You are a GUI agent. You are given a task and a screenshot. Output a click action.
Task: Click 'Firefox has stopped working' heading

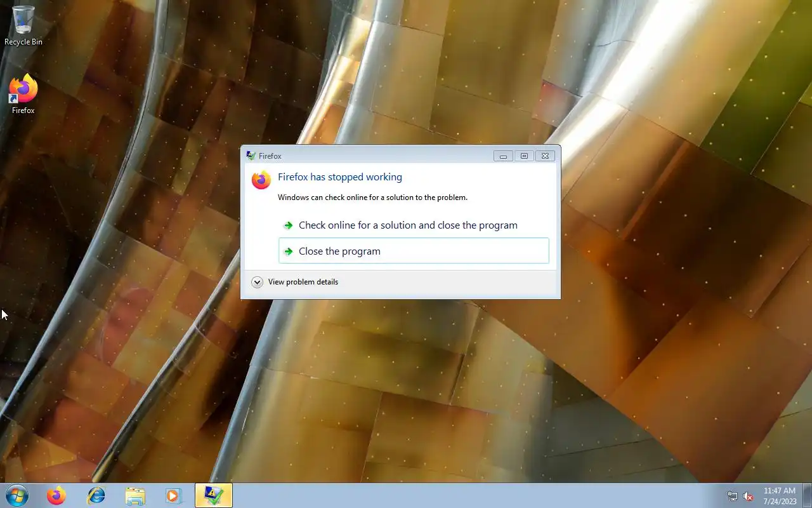[340, 177]
